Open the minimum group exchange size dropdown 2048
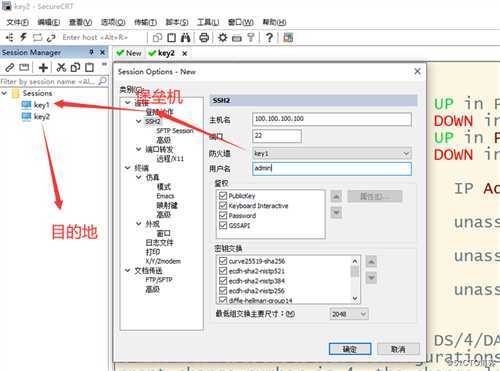 349,314
